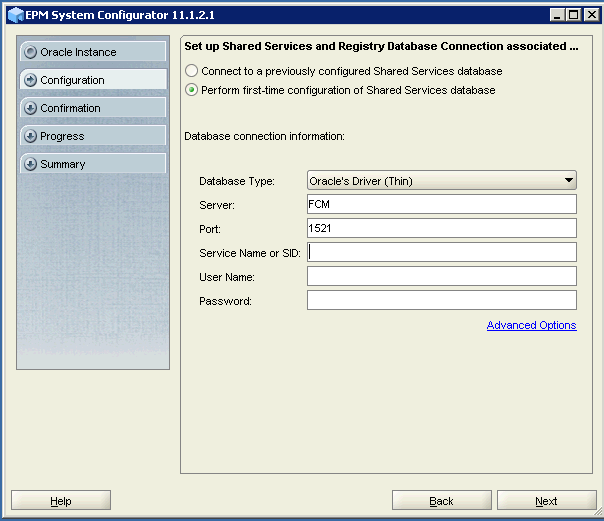
Task: Click the Configuration step arrow icon
Action: coord(30,80)
